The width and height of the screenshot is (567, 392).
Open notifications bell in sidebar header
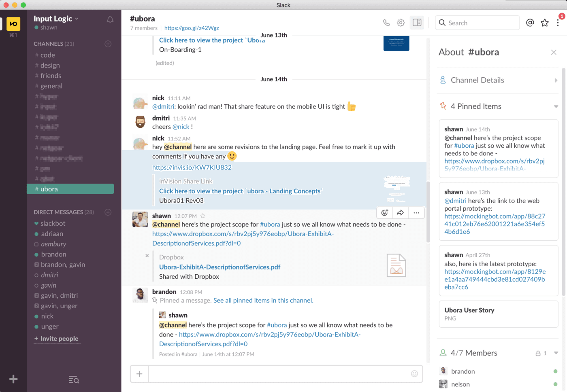point(110,19)
